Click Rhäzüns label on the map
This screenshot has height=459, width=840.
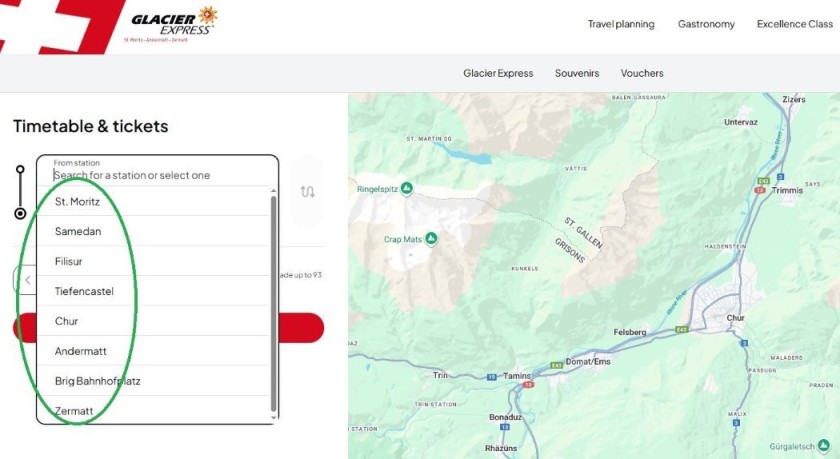click(501, 448)
